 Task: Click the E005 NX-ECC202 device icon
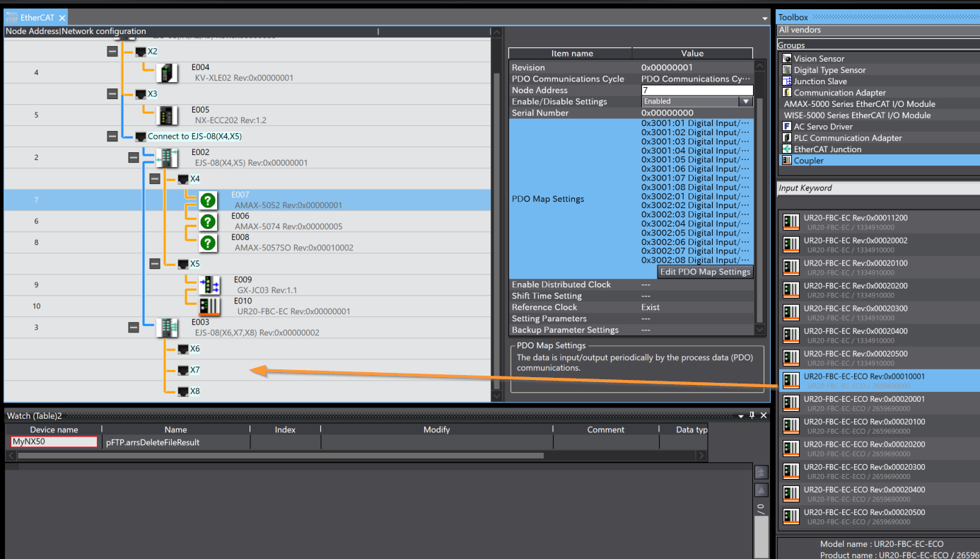pyautogui.click(x=167, y=115)
